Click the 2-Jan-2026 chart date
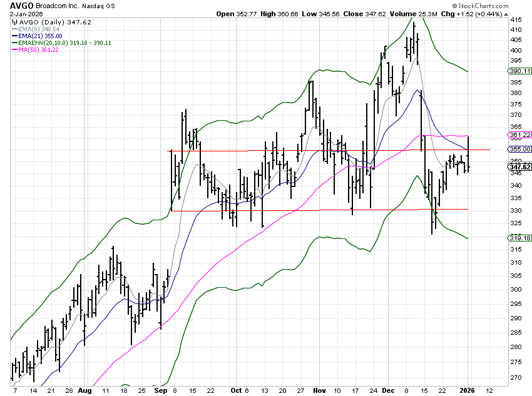The height and width of the screenshot is (396, 532). click(x=26, y=14)
